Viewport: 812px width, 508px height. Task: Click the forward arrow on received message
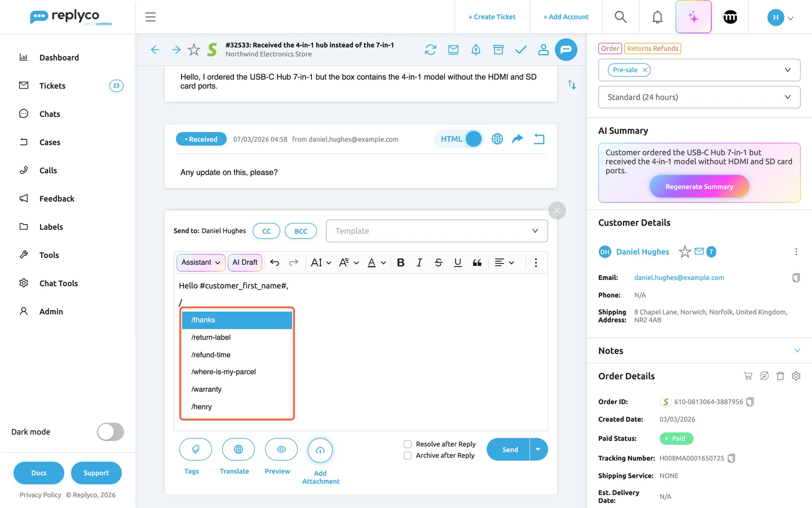[x=517, y=139]
